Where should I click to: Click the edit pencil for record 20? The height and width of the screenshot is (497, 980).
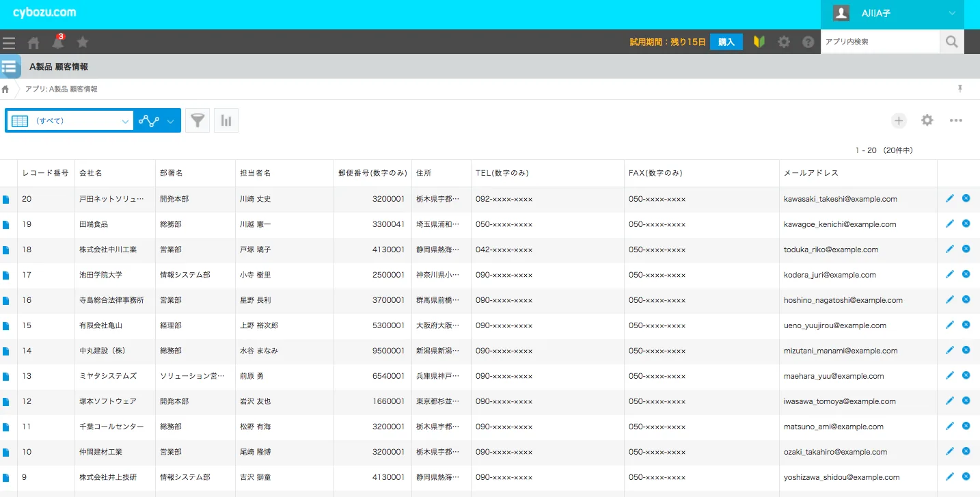click(949, 198)
